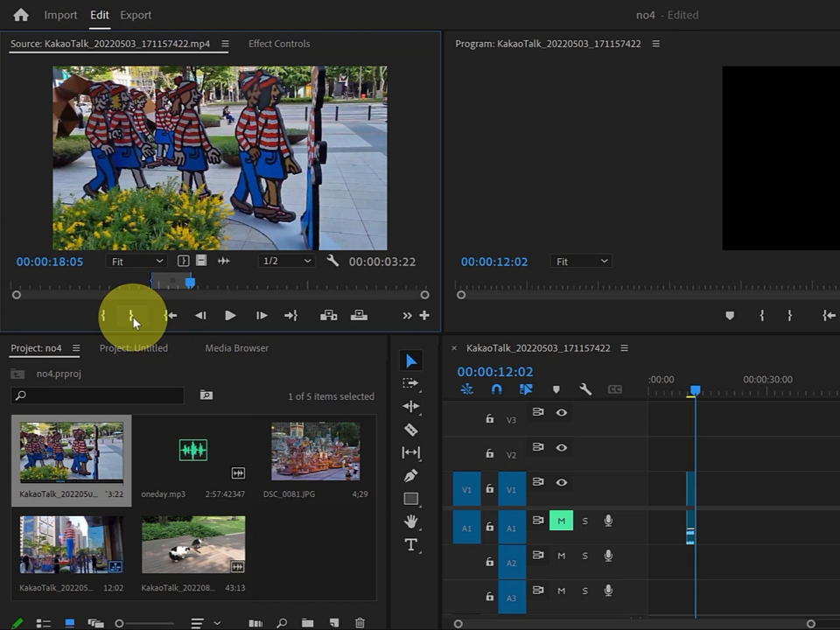Open playback resolution 1/2 dropdown
This screenshot has width=840, height=630.
[x=287, y=261]
